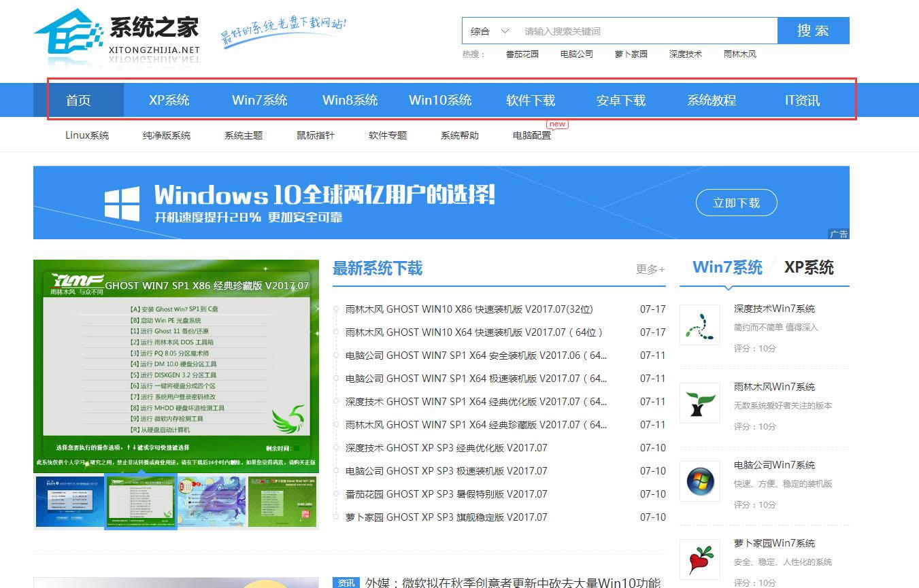The image size is (919, 588).
Task: Open the 番茄花园 hot search link
Action: tap(522, 54)
